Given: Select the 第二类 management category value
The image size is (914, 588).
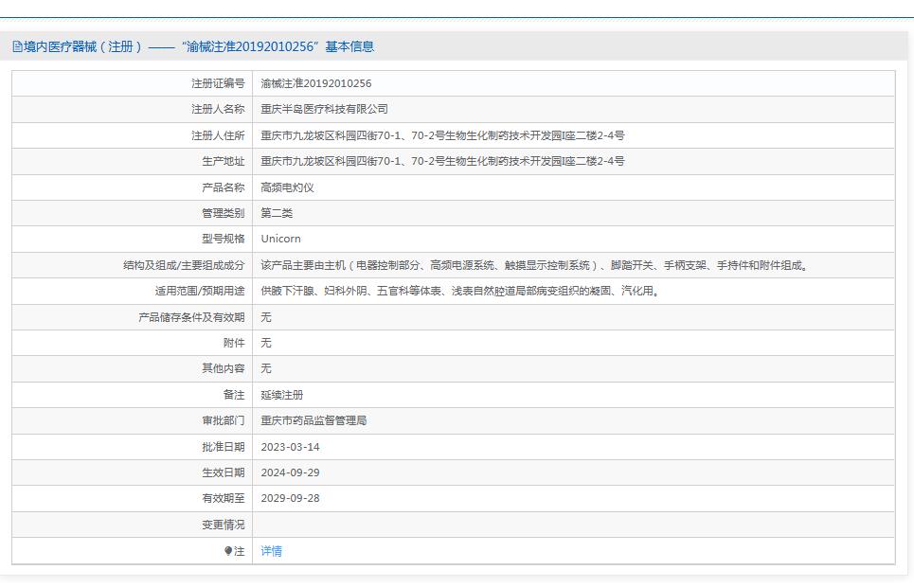Looking at the screenshot, I should (x=275, y=212).
